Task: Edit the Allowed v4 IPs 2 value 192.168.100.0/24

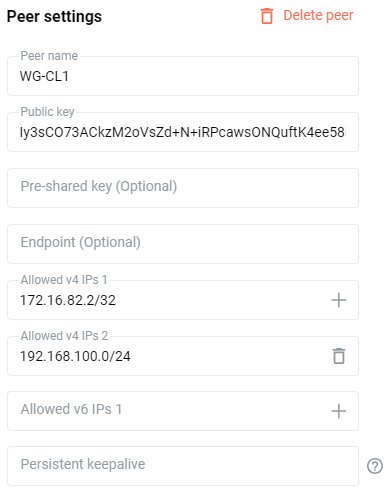Action: coord(75,356)
